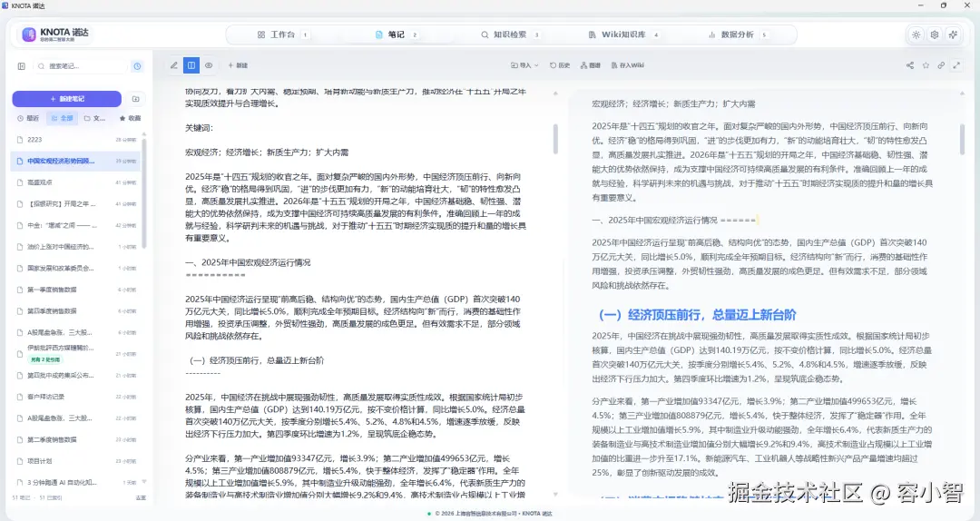
Task: Click 存入Wiki button
Action: pos(628,65)
